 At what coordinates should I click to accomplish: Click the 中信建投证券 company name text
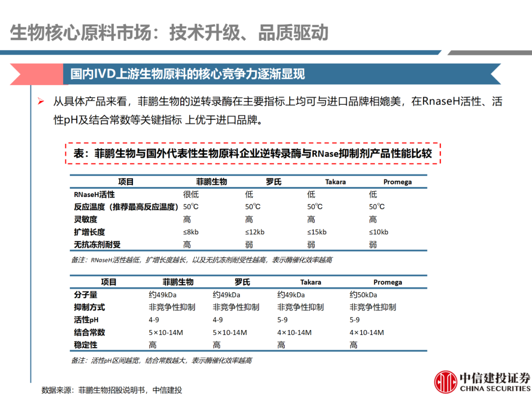tap(495, 377)
